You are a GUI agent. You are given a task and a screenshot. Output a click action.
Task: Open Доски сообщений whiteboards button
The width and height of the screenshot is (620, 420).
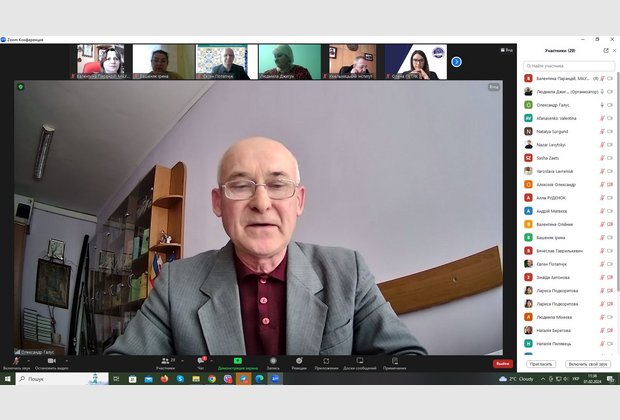[x=360, y=363]
